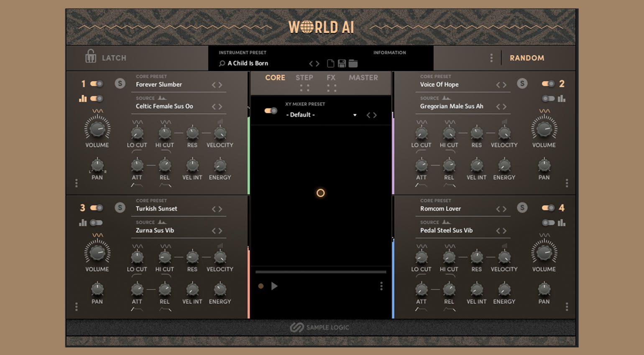
Task: Open the options menu beside Random
Action: (x=491, y=58)
